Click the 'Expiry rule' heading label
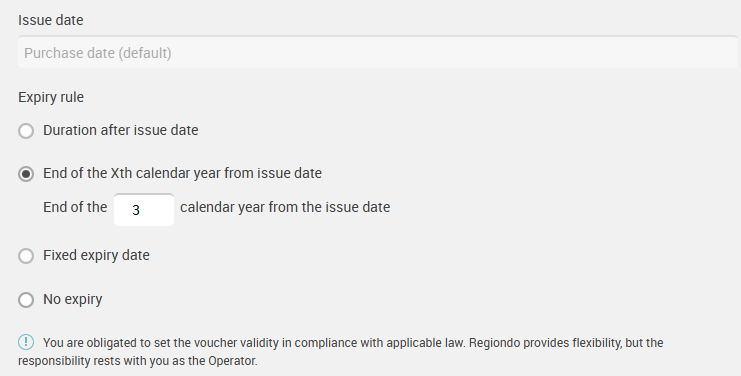This screenshot has height=376, width=741. pyautogui.click(x=51, y=97)
